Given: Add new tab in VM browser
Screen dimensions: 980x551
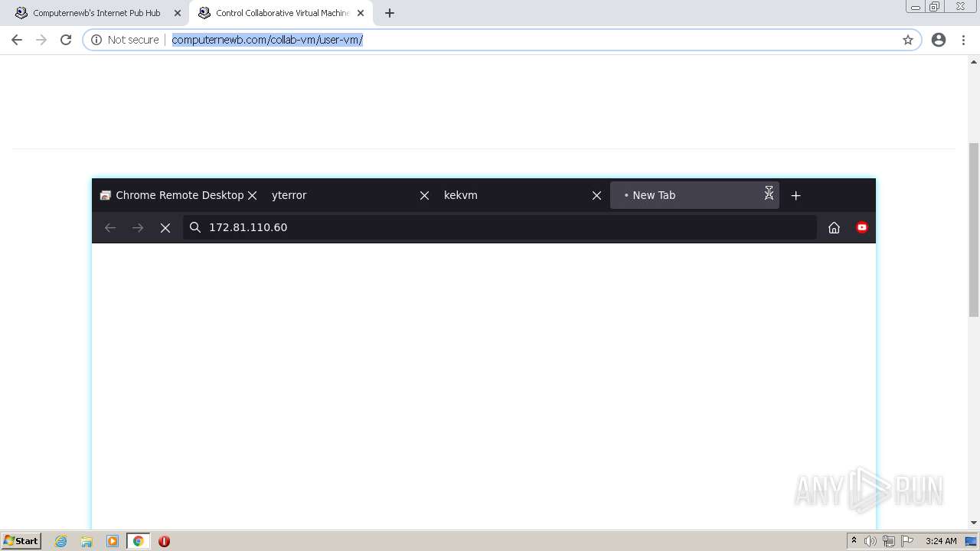Looking at the screenshot, I should pyautogui.click(x=795, y=196).
